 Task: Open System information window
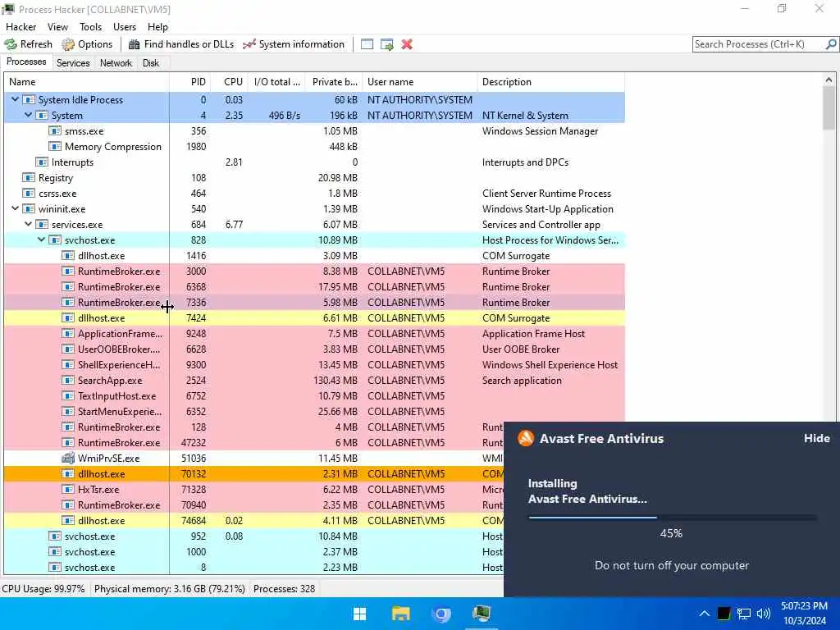(x=294, y=44)
